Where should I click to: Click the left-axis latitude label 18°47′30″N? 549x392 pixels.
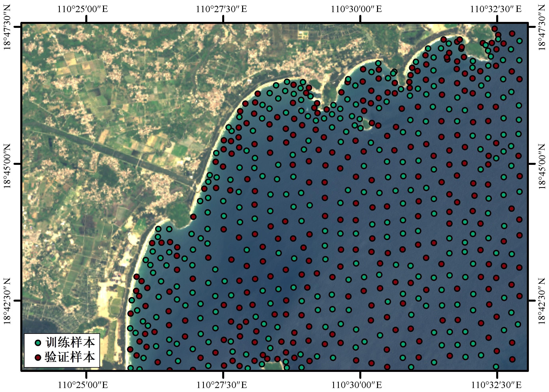point(7,27)
